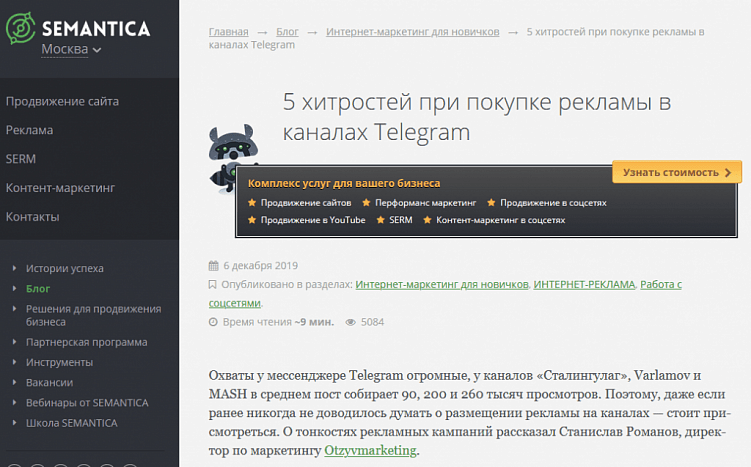Click star icon beside Продвижение сайтов

[252, 203]
